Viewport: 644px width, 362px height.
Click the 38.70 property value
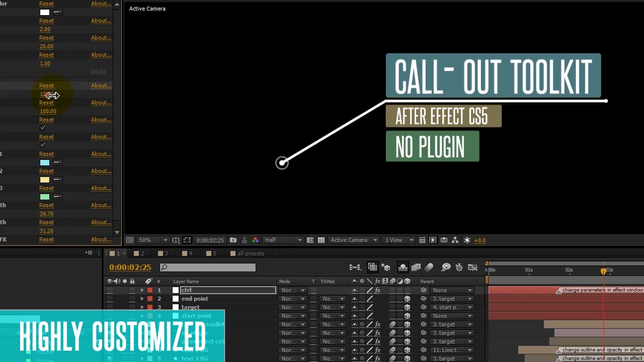pyautogui.click(x=46, y=214)
